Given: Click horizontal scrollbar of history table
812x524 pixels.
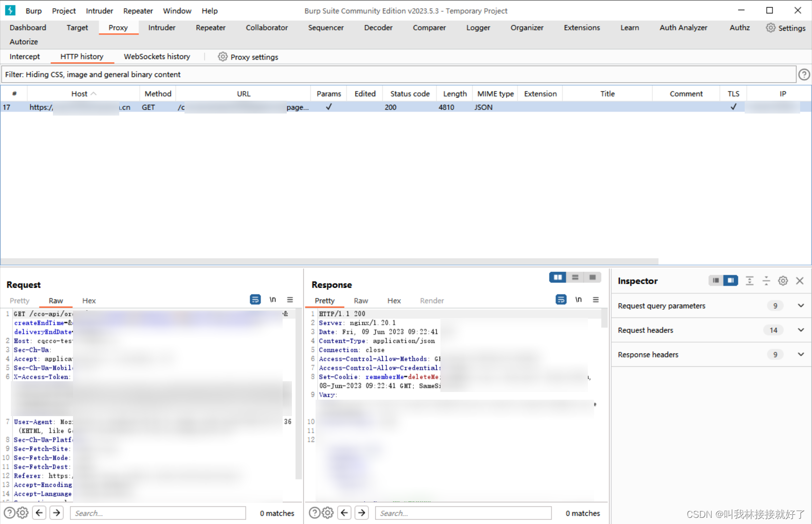Looking at the screenshot, I should (329, 261).
